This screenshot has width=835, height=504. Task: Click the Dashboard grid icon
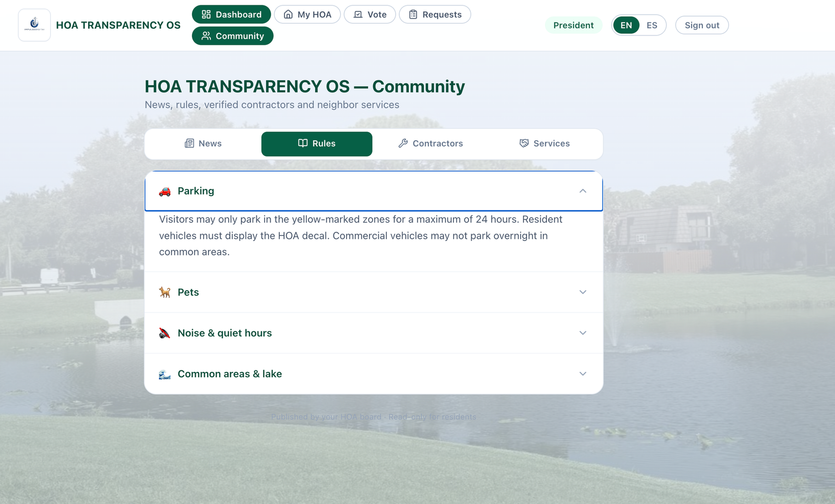point(206,15)
